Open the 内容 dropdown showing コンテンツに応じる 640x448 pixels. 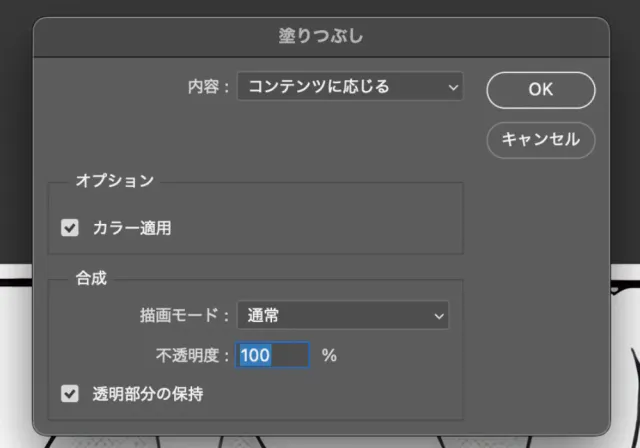[x=340, y=87]
